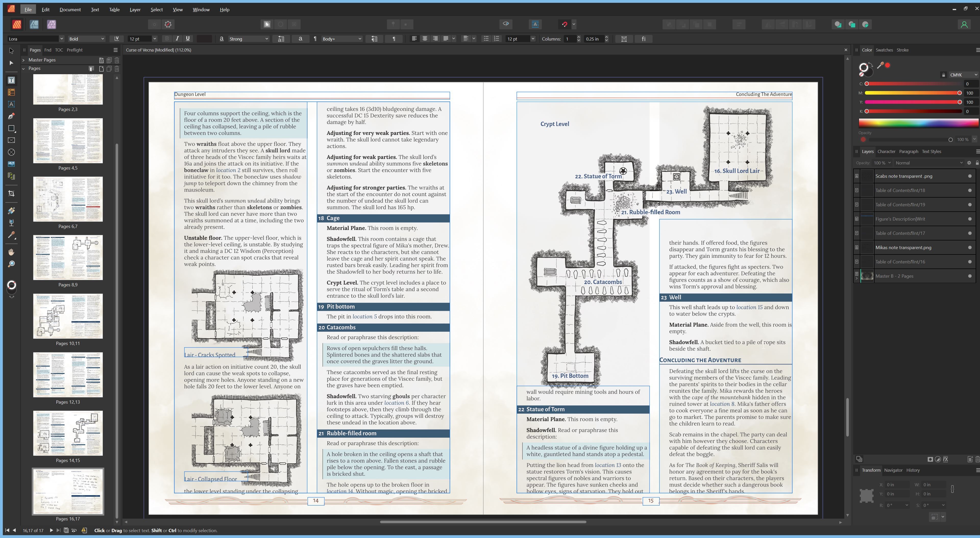The image size is (980, 538).
Task: Hide the Master B - 2 Pages layer
Action: [x=969, y=276]
